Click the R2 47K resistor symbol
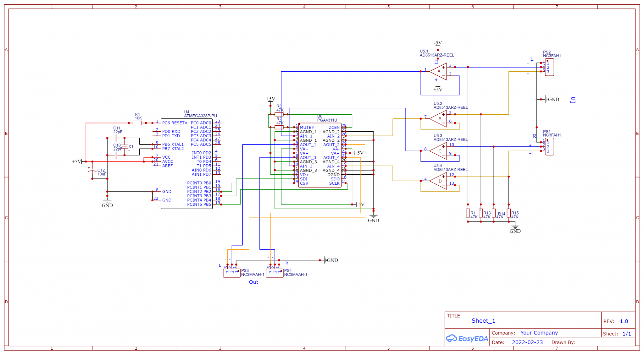 (279, 127)
